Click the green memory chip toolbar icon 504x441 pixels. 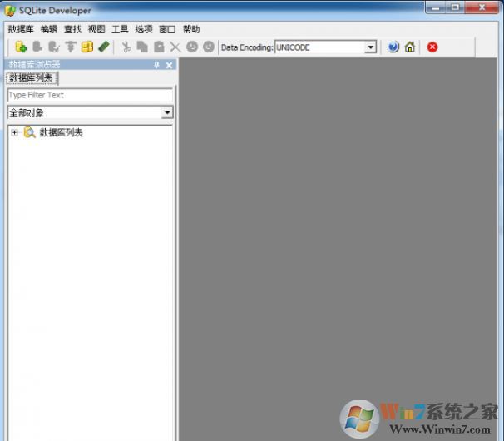point(104,47)
